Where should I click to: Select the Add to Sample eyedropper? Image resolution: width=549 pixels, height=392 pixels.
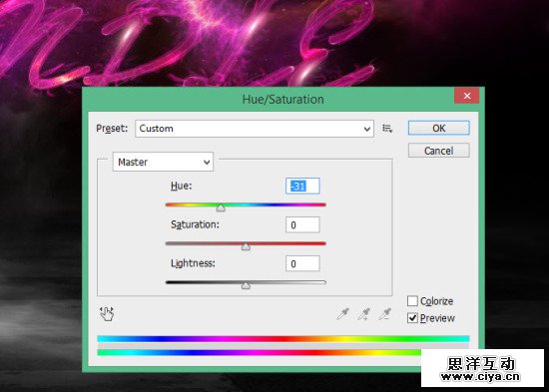[x=364, y=314]
